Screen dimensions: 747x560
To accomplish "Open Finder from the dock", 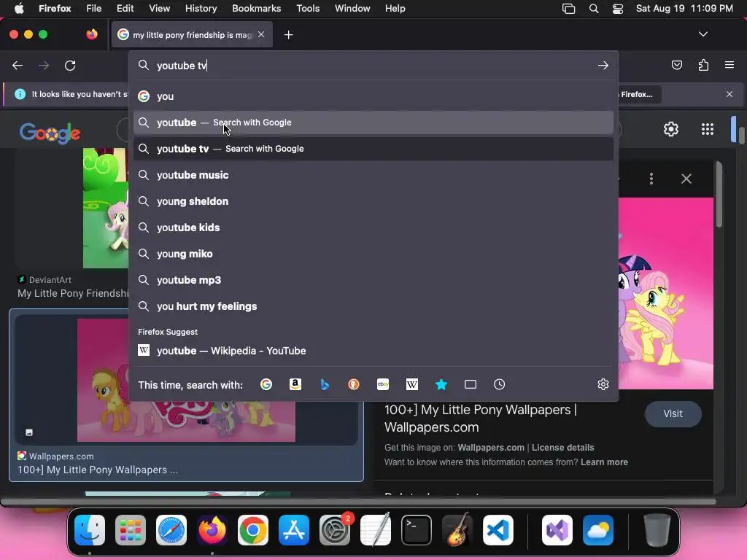I will (x=90, y=530).
